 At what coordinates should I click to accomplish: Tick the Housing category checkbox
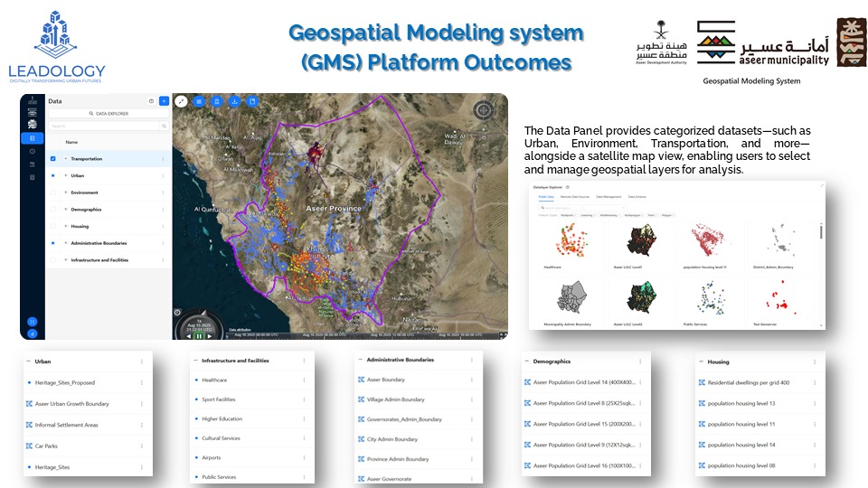[53, 226]
